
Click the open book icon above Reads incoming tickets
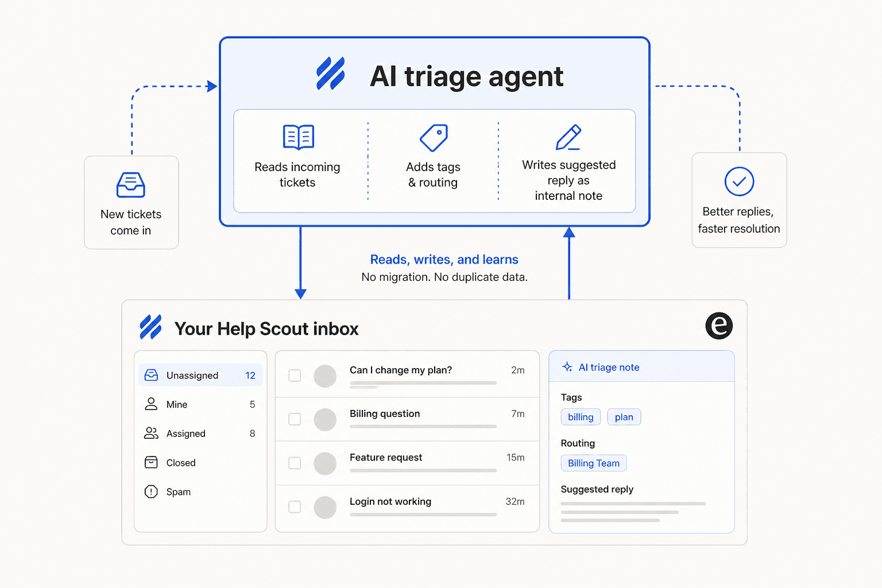tap(299, 137)
